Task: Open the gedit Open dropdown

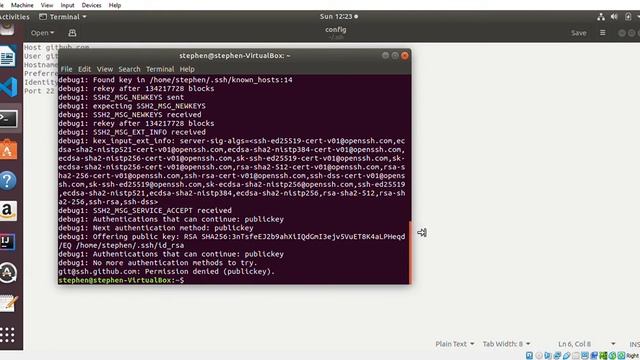Action: [x=42, y=33]
